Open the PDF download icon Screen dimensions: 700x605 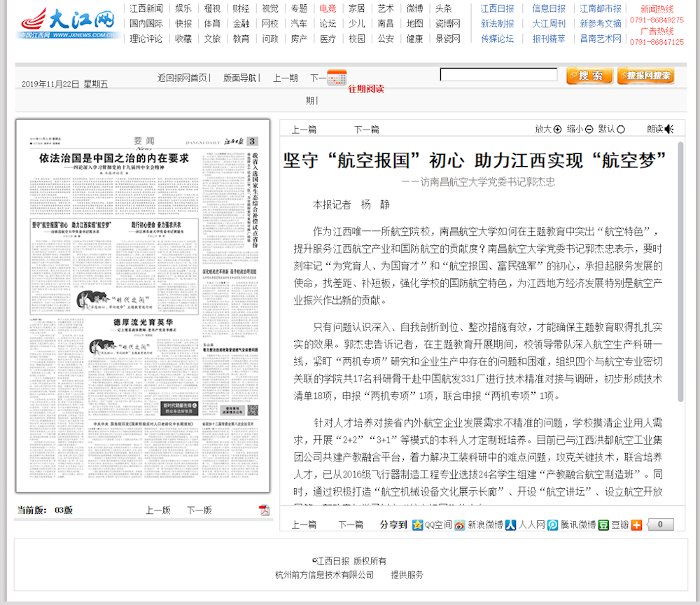pyautogui.click(x=265, y=510)
